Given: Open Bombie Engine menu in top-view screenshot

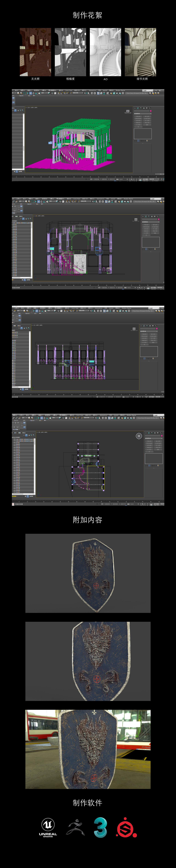Looking at the screenshot, I should click(x=131, y=415).
